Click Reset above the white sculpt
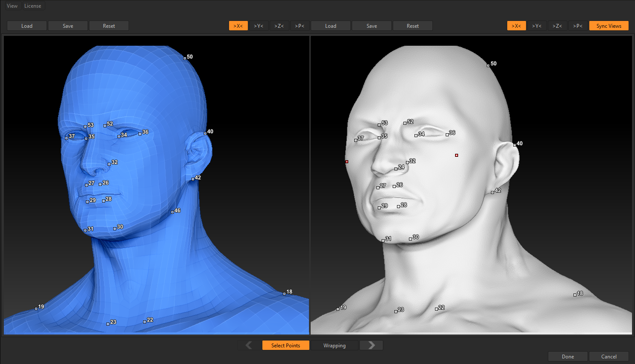635x364 pixels. [413, 26]
